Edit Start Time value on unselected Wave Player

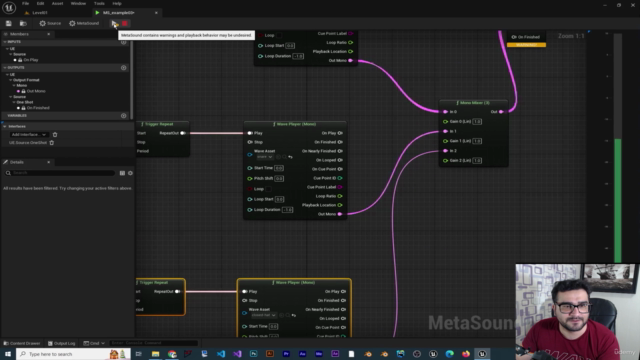click(x=279, y=168)
